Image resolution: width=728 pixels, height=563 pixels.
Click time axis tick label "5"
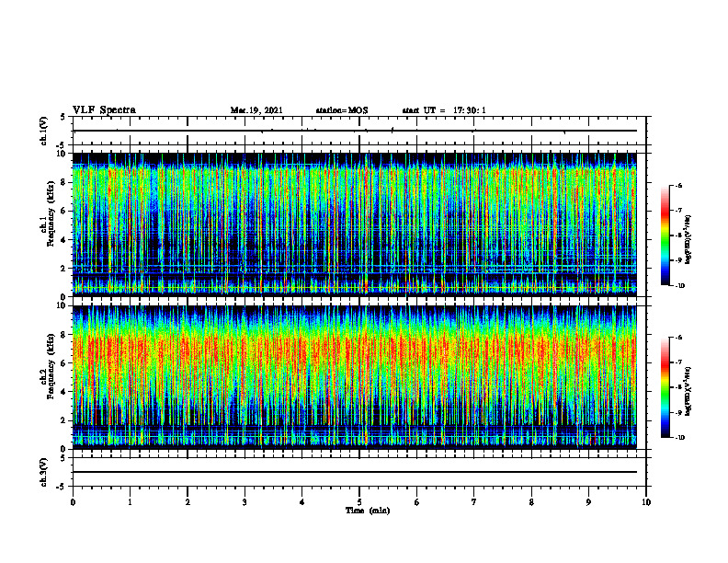pos(359,502)
